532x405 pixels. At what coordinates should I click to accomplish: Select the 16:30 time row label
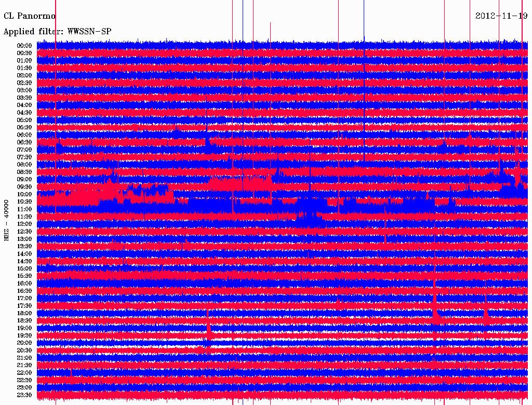tap(24, 291)
